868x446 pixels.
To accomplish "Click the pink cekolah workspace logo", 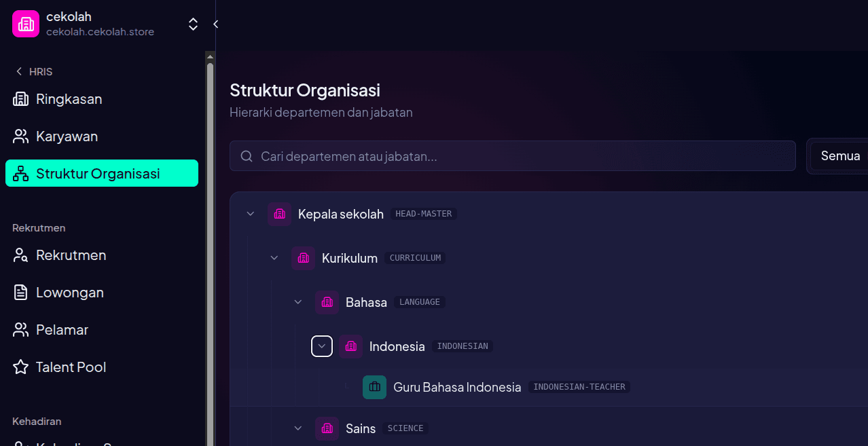I will [x=25, y=23].
